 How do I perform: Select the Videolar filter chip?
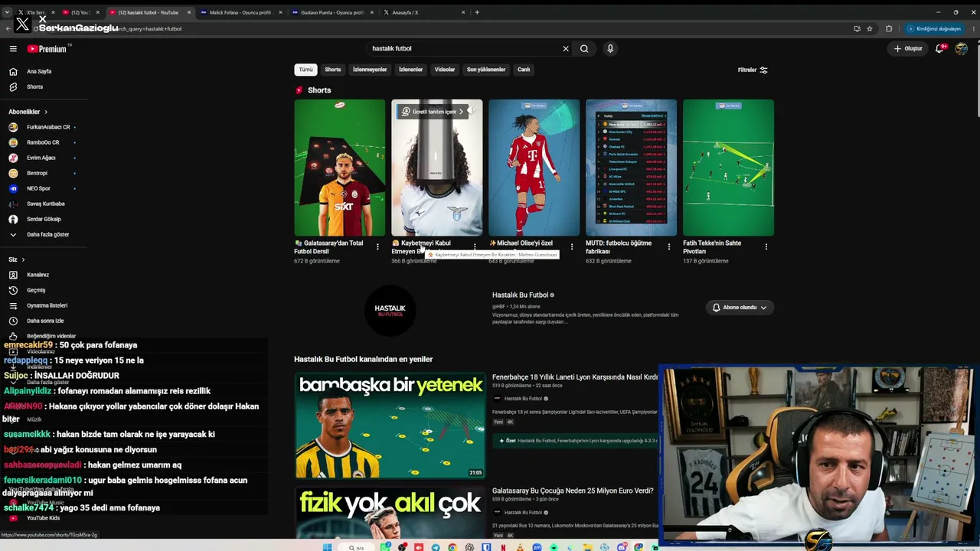(x=445, y=70)
